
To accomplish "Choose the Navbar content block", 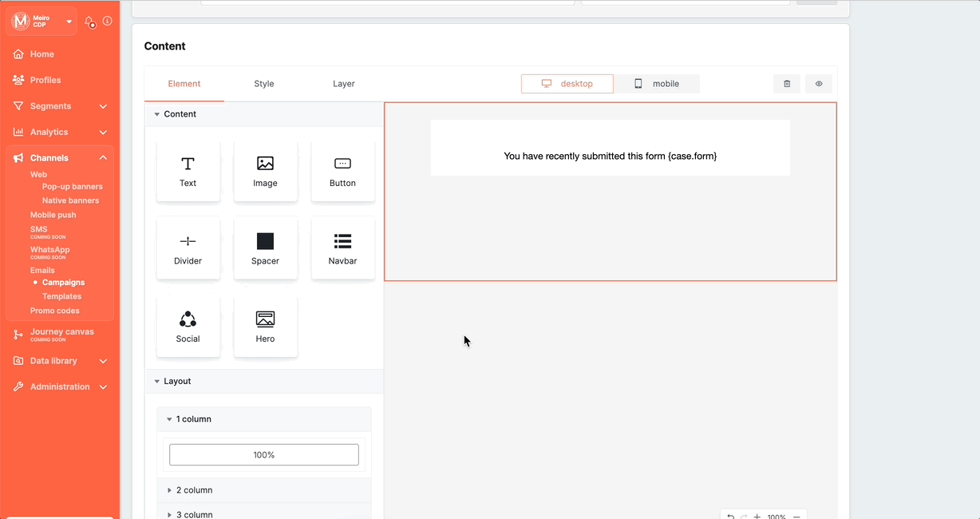I will (x=342, y=248).
